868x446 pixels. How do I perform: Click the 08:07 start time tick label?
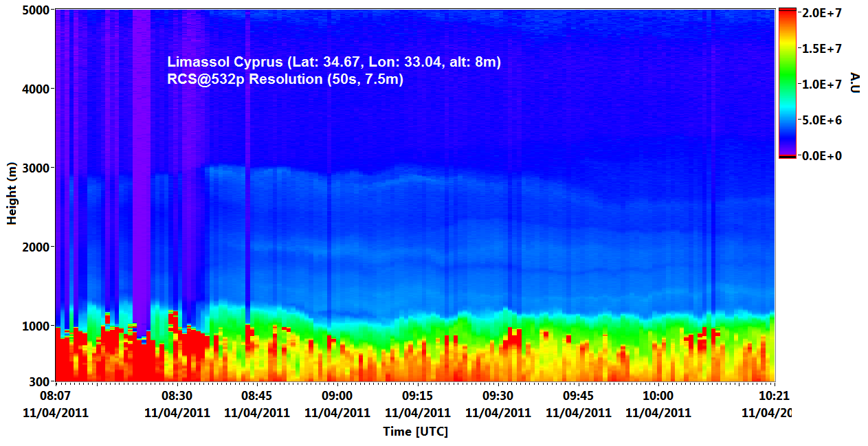(x=56, y=396)
